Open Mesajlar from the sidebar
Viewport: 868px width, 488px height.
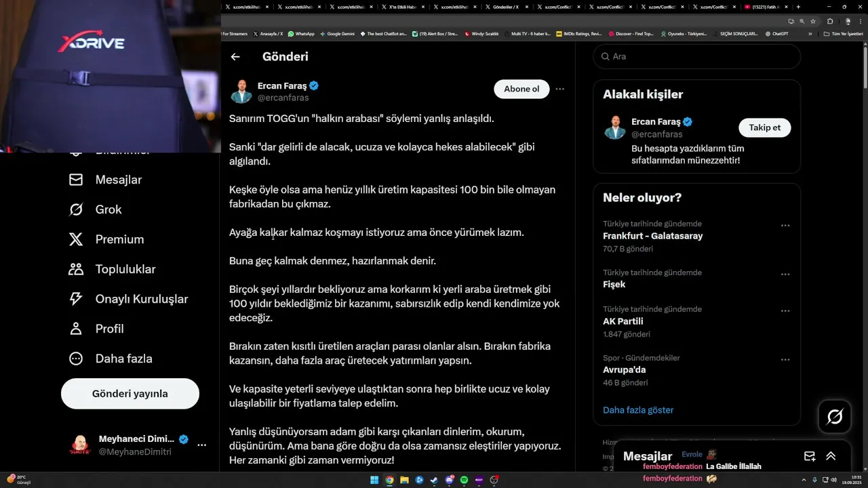[106, 180]
